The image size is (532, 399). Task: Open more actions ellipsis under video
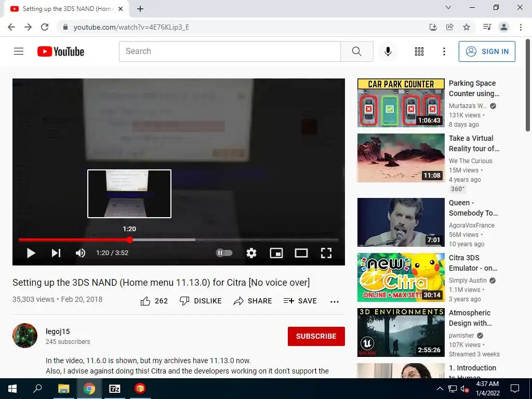pos(335,302)
